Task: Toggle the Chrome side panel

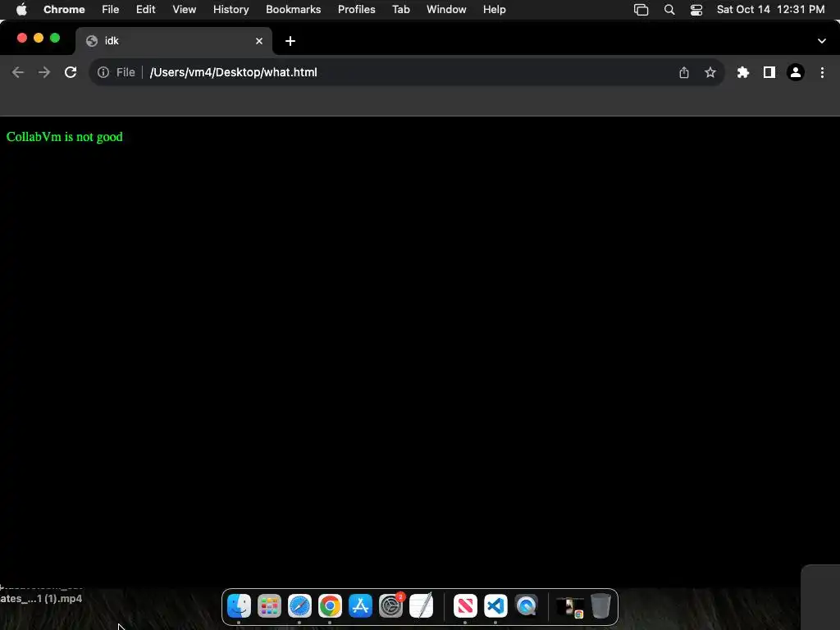Action: point(769,72)
